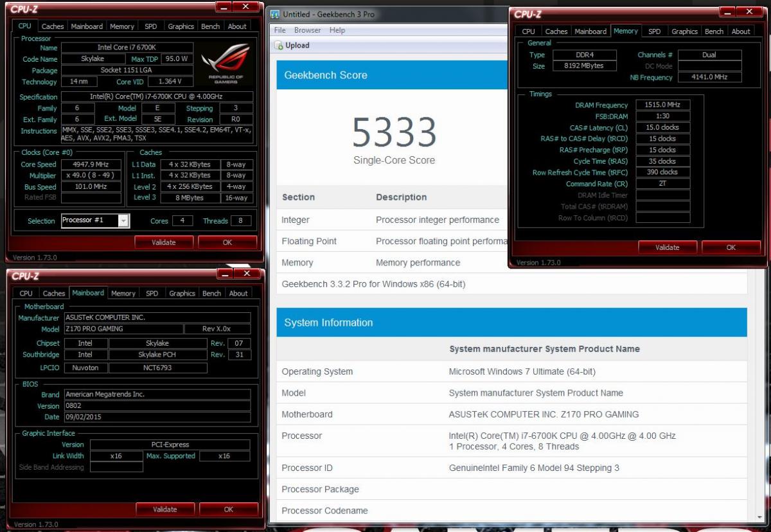Open About tab in the right CPU-Z window
Viewport: 771px width, 532px height.
tap(741, 31)
